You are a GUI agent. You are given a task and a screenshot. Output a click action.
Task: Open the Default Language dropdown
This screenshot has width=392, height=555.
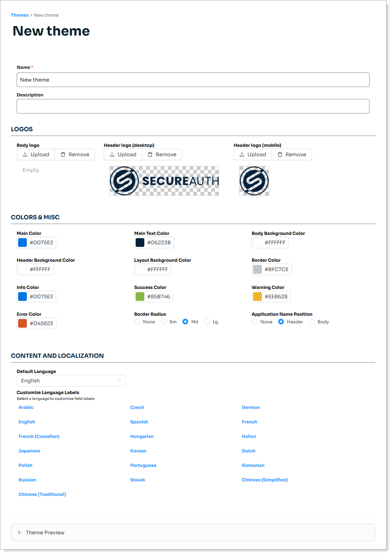71,381
